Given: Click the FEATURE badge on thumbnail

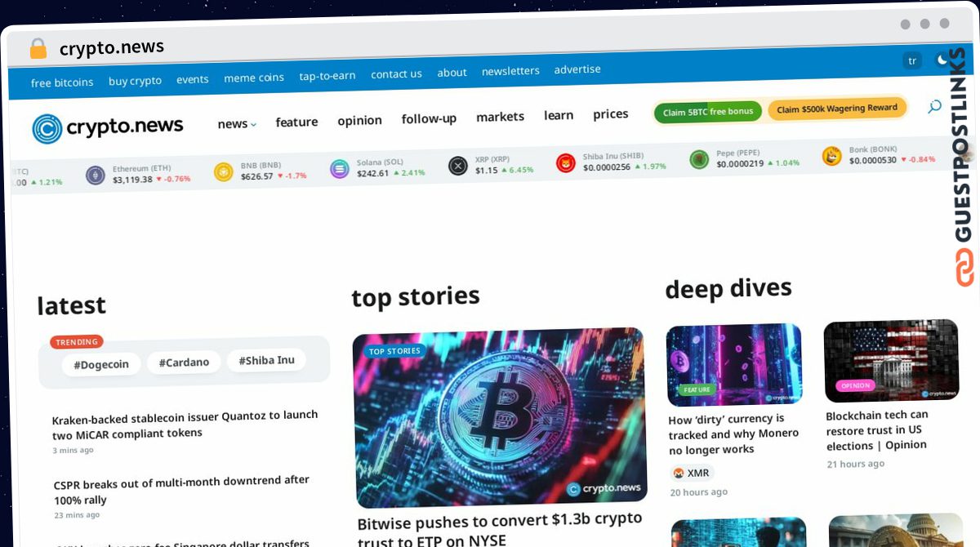Looking at the screenshot, I should [x=697, y=390].
